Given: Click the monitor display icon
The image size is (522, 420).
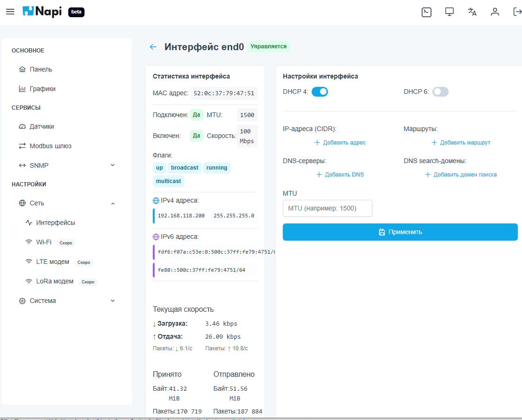Looking at the screenshot, I should 449,12.
